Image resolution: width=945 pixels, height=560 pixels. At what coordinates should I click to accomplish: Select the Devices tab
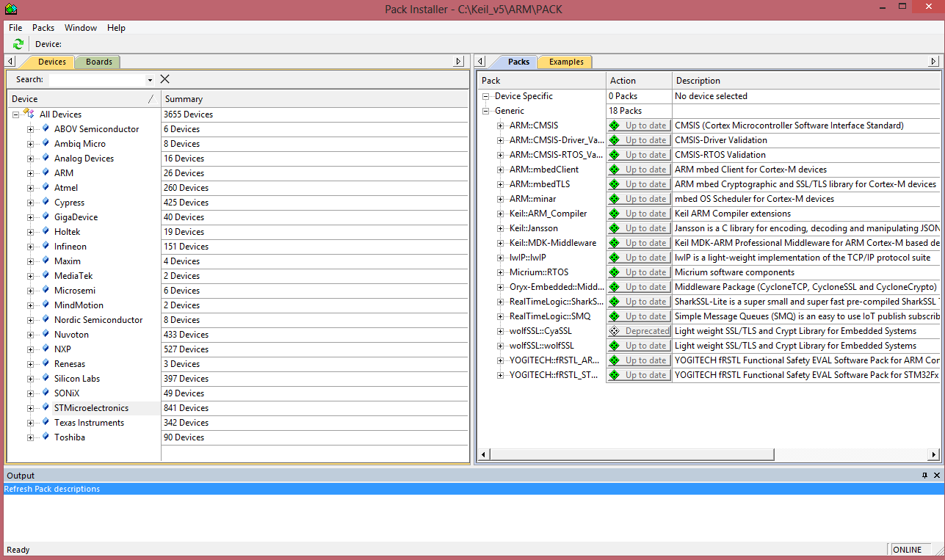coord(51,62)
